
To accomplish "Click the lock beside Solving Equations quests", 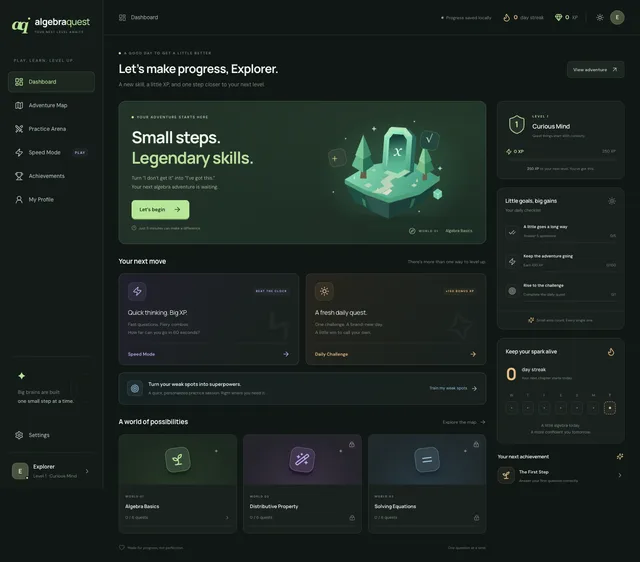I will pyautogui.click(x=476, y=518).
